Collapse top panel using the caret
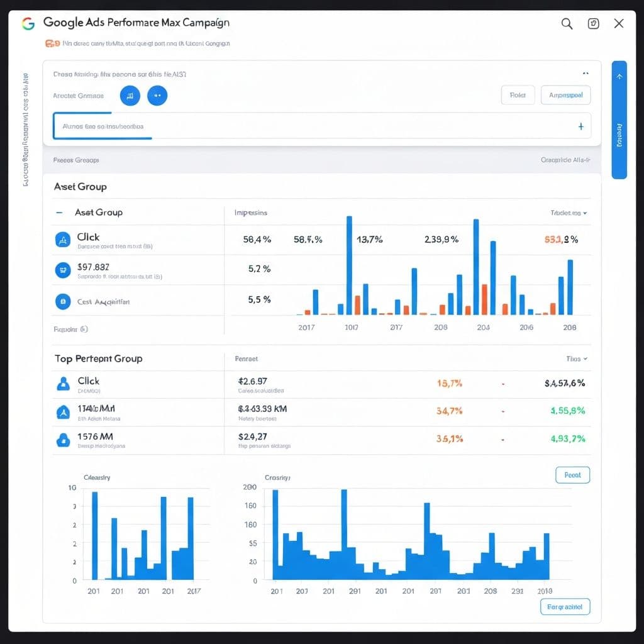The height and width of the screenshot is (644, 644). (586, 73)
